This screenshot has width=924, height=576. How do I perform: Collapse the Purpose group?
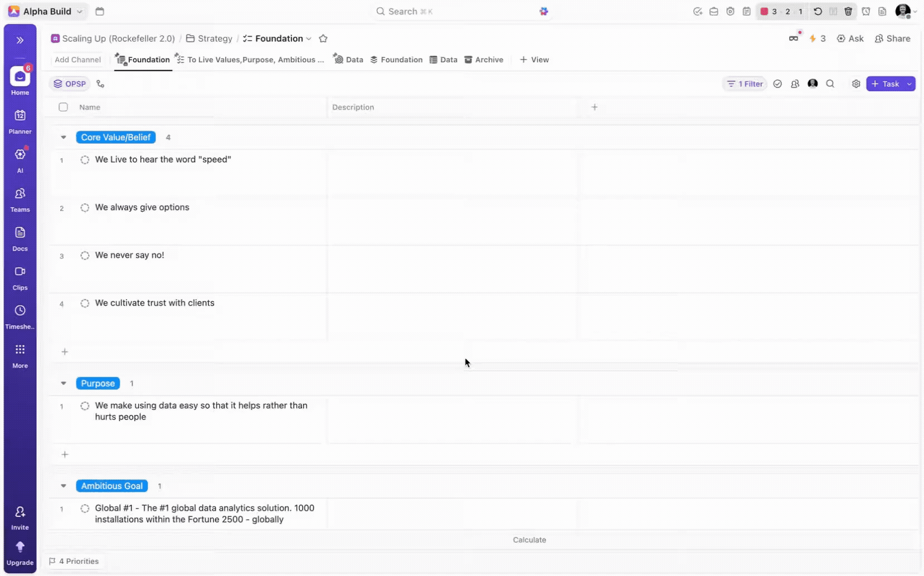[63, 383]
